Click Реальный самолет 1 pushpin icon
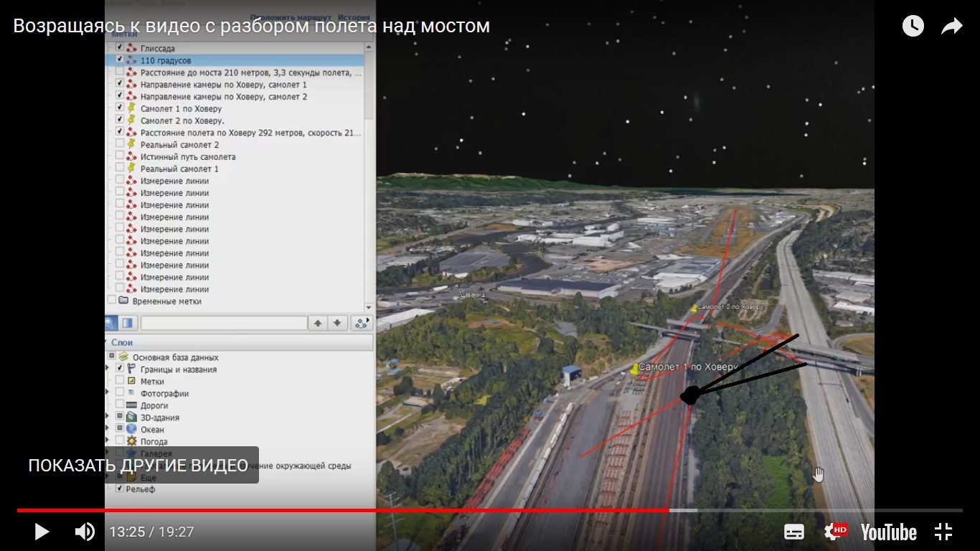 point(131,169)
